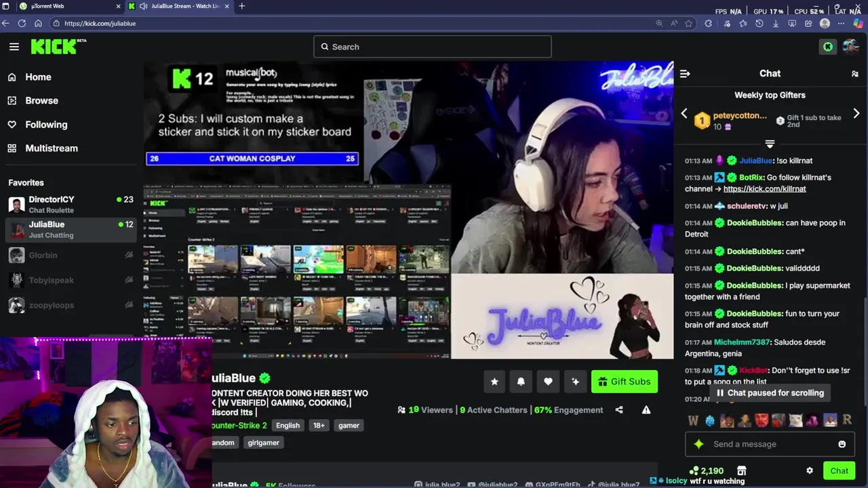The image size is (868, 488).
Task: Collapse the Weekly top Gifters section
Action: coord(770,144)
